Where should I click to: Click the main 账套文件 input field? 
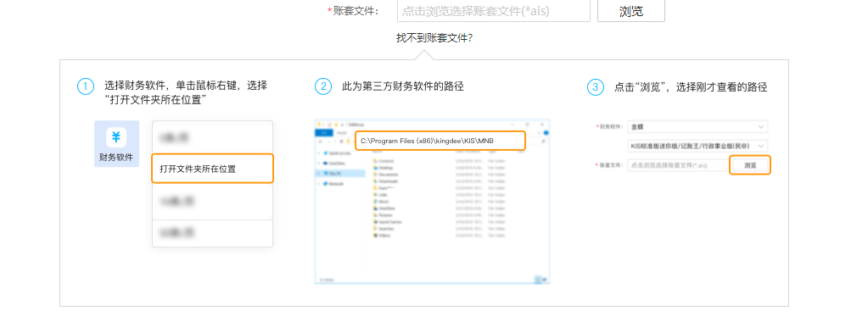tap(494, 11)
